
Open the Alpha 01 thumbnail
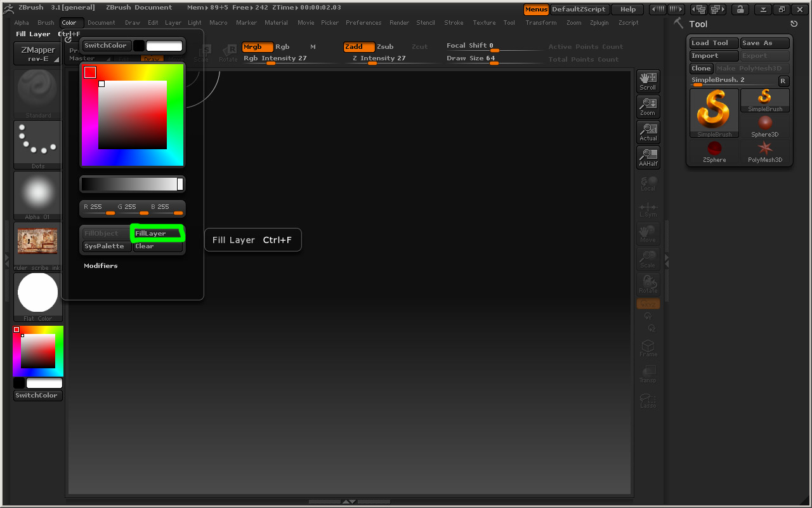point(38,196)
